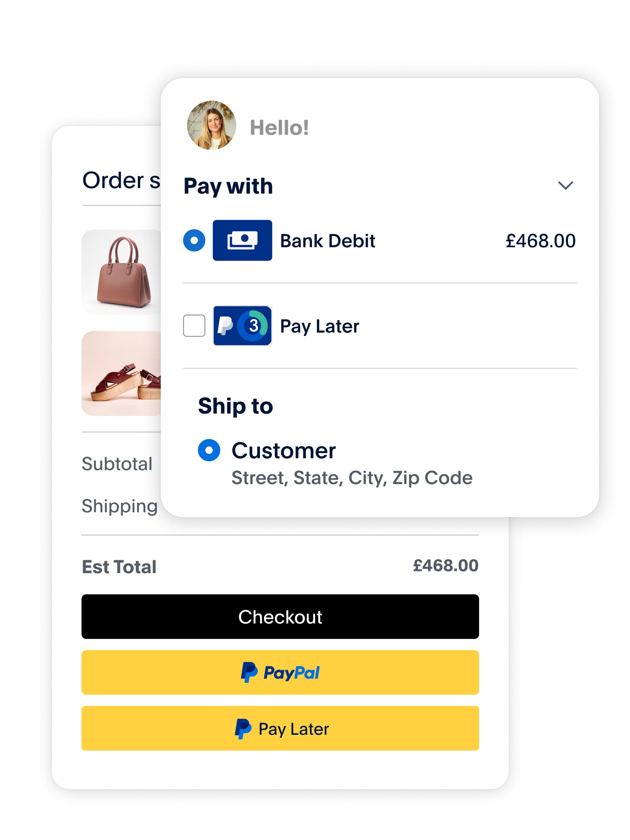Screen dimensions: 630x840
Task: Collapse the Pay with section chevron
Action: click(565, 185)
